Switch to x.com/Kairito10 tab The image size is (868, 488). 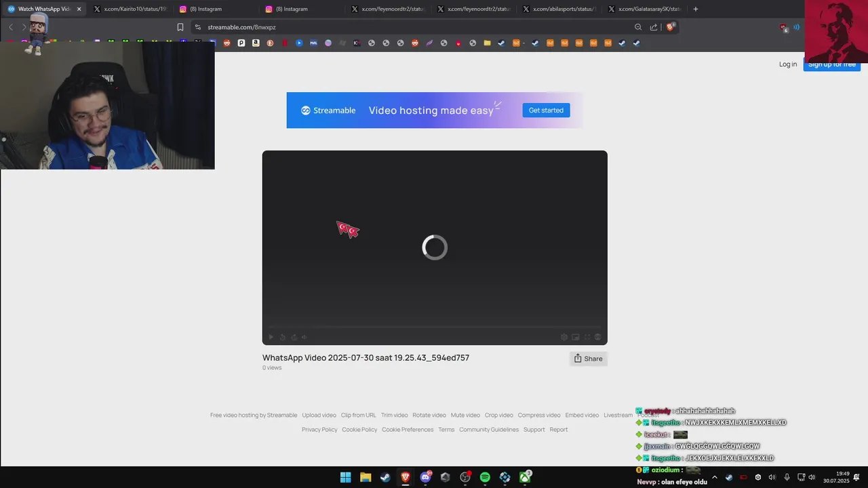pos(129,9)
